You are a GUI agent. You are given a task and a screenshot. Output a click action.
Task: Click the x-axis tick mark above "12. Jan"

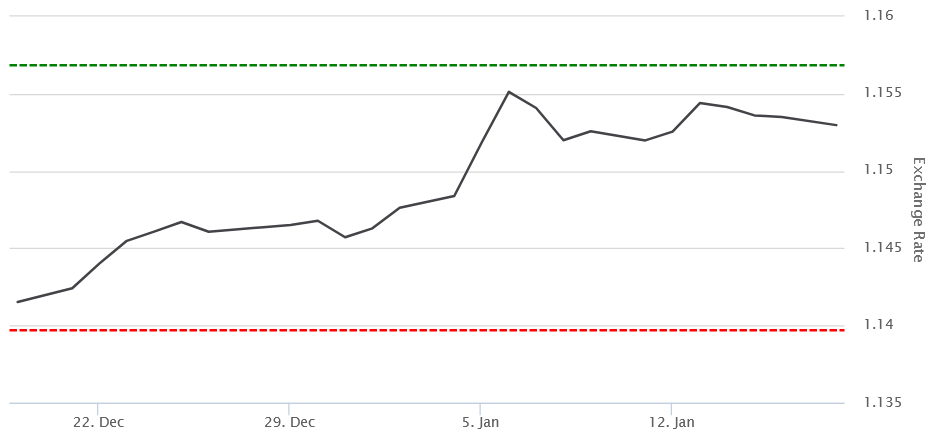tap(672, 407)
